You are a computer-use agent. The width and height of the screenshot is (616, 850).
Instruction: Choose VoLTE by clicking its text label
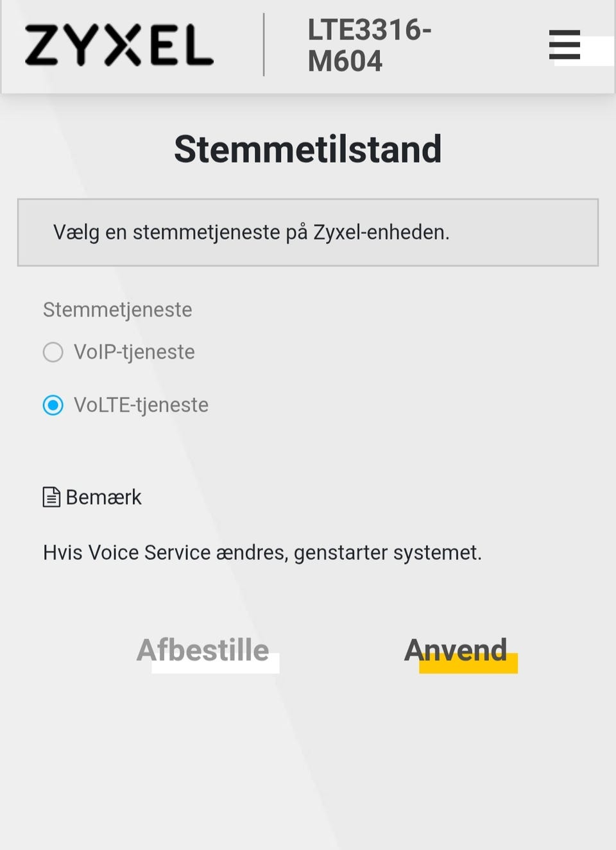[x=141, y=405]
